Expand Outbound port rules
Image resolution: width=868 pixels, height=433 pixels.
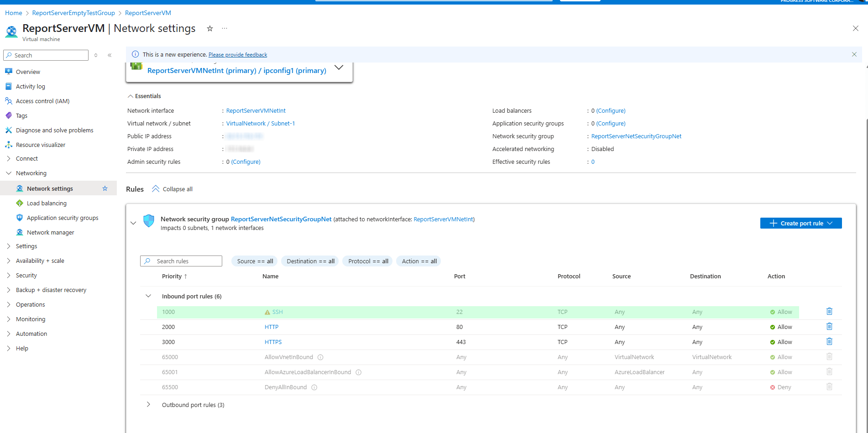pos(148,404)
